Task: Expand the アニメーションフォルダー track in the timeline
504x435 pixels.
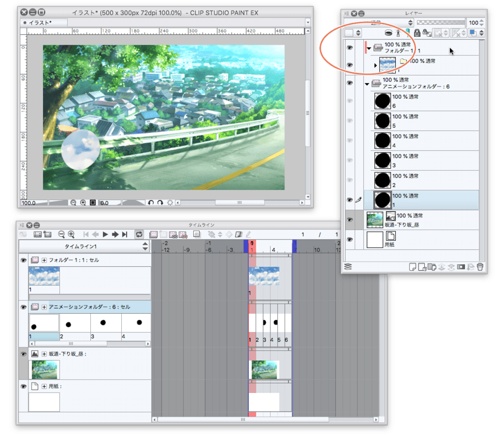Action: point(45,307)
